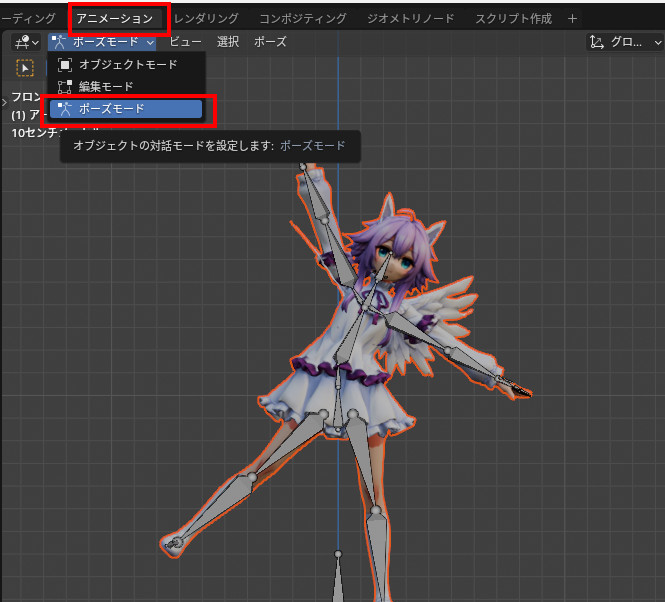Open the スクリプト作成 workspace tab
665x602 pixels.
point(513,18)
